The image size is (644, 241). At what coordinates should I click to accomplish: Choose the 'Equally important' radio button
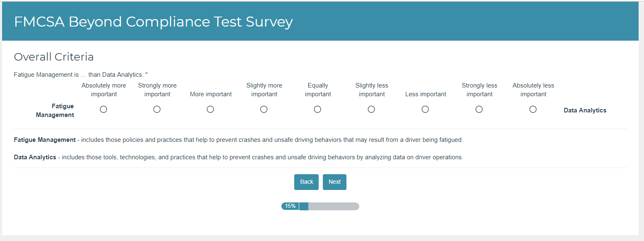(x=317, y=110)
